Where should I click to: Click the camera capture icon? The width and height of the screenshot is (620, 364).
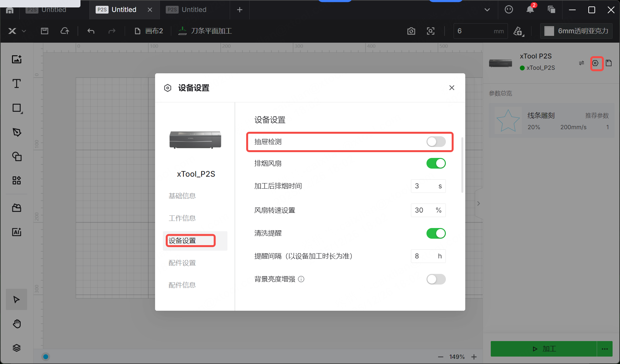coord(411,31)
